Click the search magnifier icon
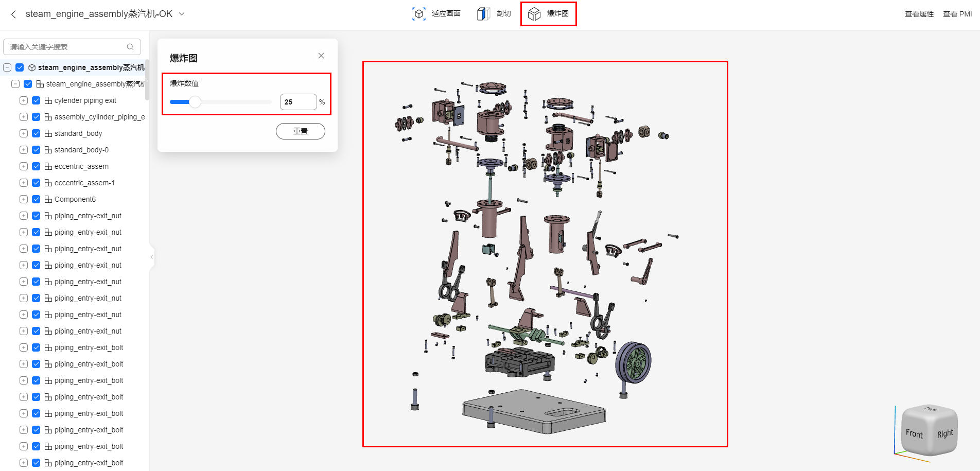 [130, 47]
